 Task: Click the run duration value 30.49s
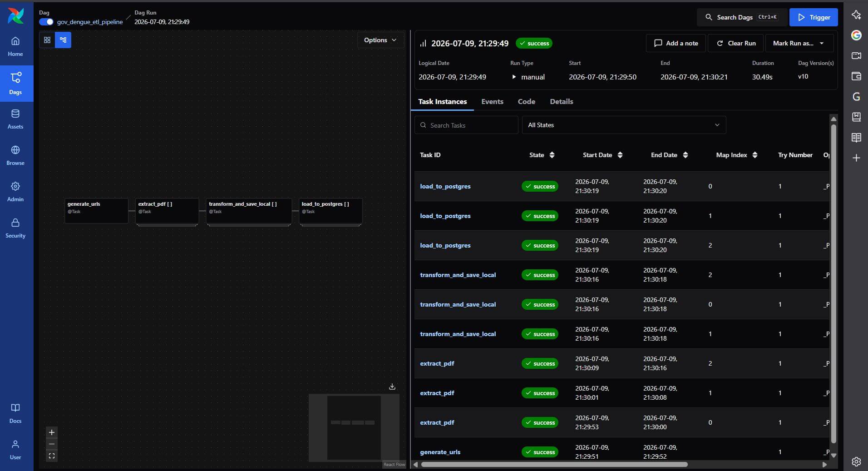tap(762, 77)
